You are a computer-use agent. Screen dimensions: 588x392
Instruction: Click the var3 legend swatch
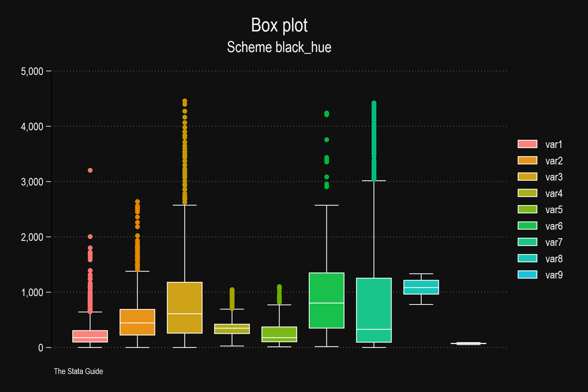click(527, 177)
